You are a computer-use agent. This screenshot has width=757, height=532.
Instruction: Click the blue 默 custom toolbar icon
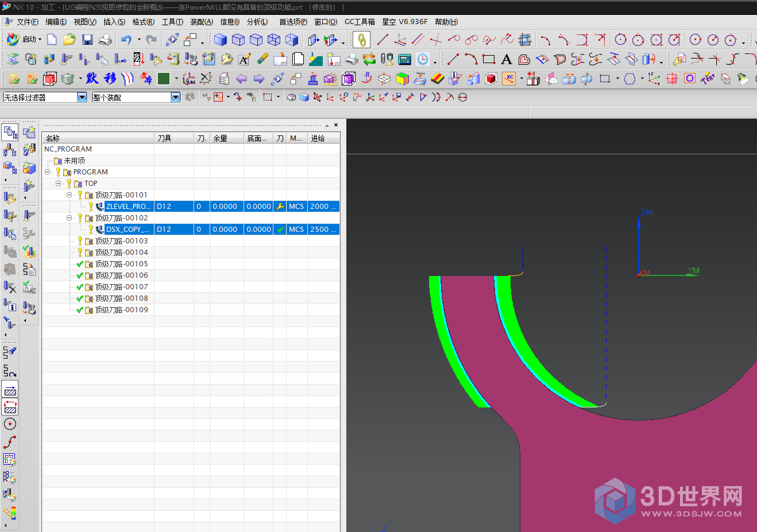[92, 79]
